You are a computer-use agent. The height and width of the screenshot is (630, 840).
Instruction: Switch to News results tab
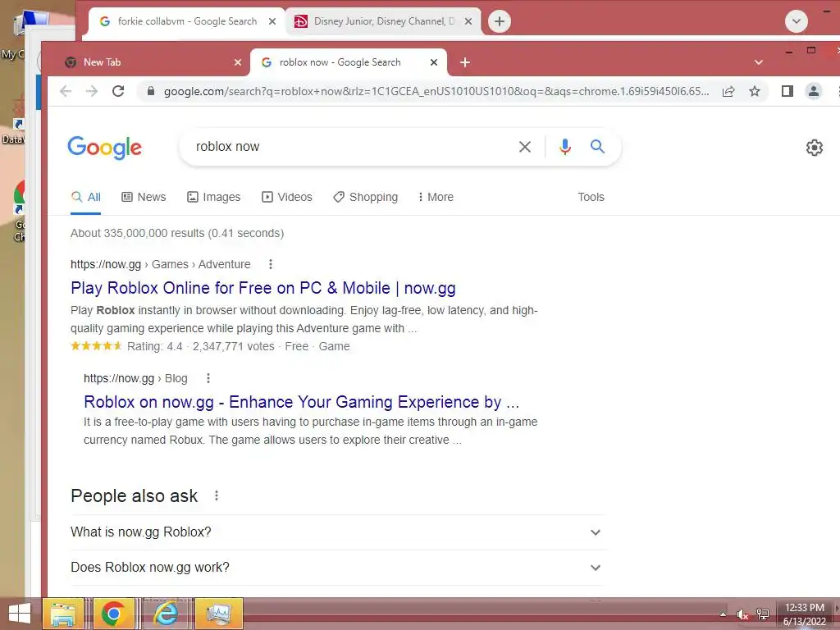144,197
